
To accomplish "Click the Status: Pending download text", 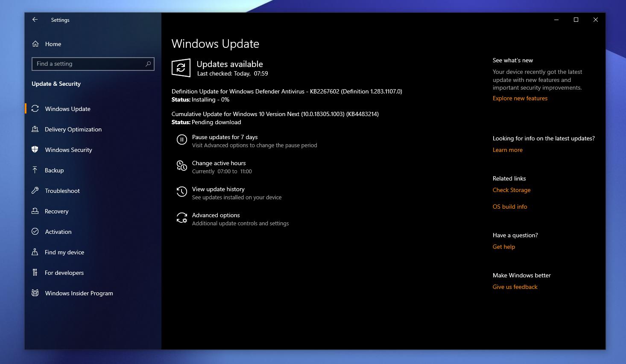I will tap(206, 122).
